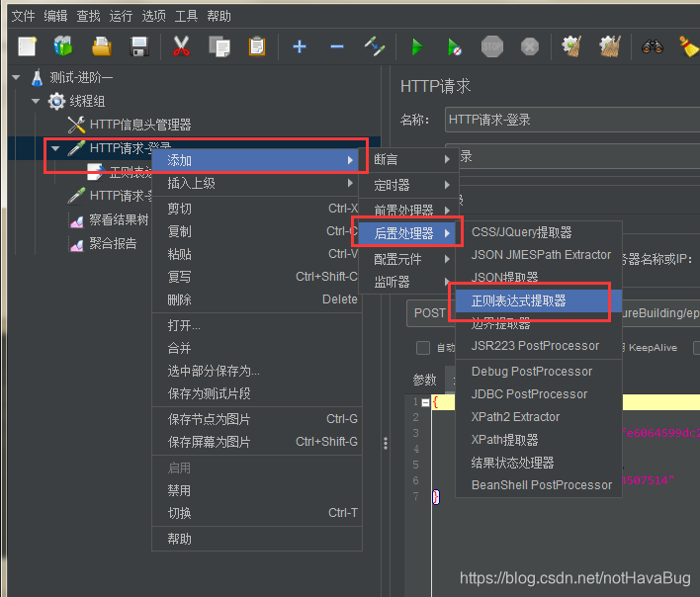The width and height of the screenshot is (700, 597).
Task: Click the blue plus Expand All icon
Action: click(x=300, y=46)
